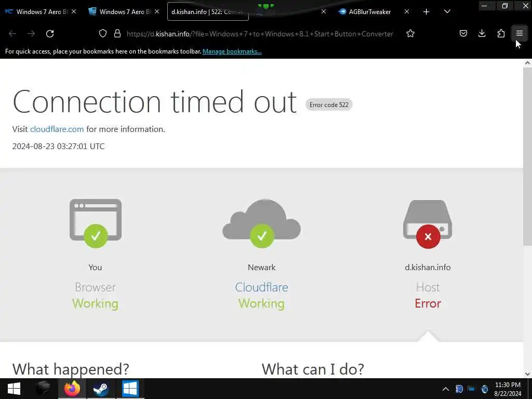The width and height of the screenshot is (532, 399).
Task: Click the browser window status icon
Action: 96,223
